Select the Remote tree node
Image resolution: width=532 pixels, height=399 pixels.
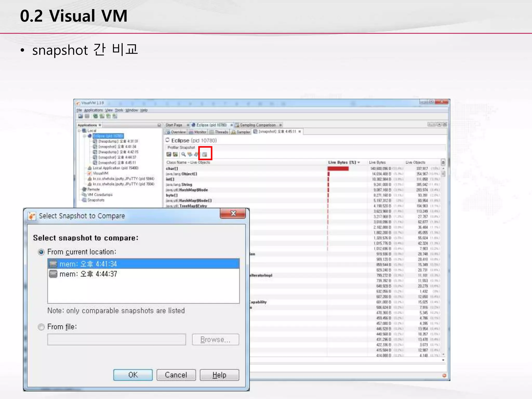(x=91, y=189)
